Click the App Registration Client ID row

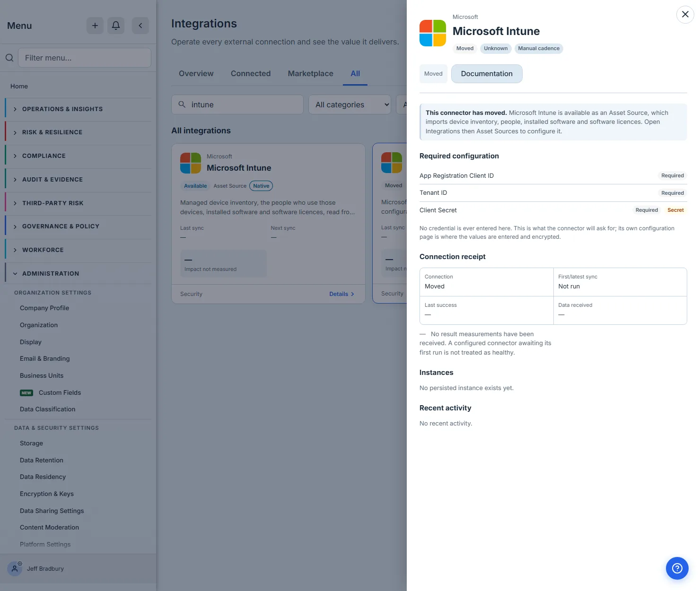click(x=553, y=176)
